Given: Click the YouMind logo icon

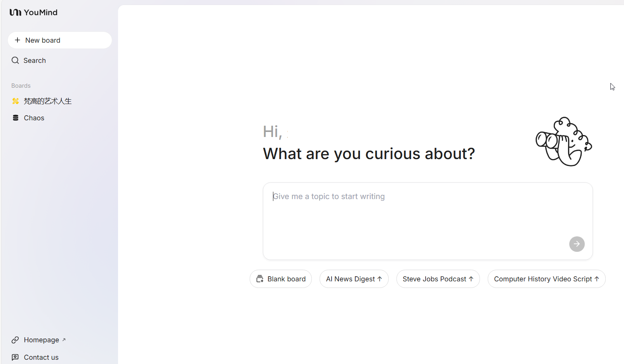Looking at the screenshot, I should click(16, 12).
